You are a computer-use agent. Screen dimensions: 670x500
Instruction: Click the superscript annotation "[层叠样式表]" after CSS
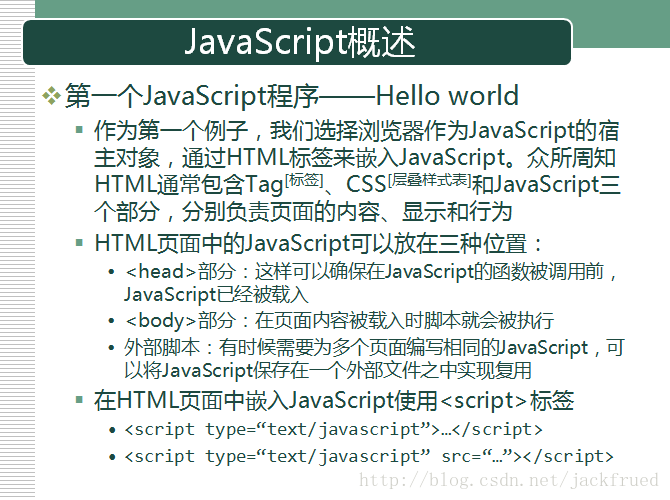(x=429, y=179)
